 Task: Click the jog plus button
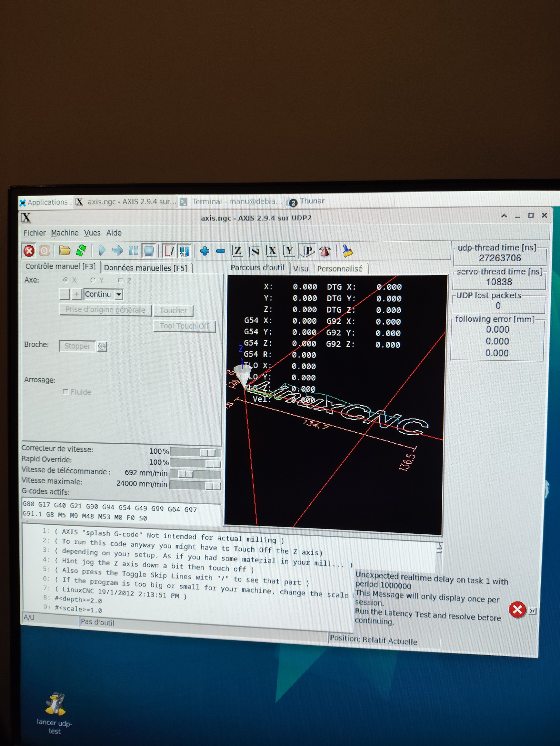(x=76, y=294)
